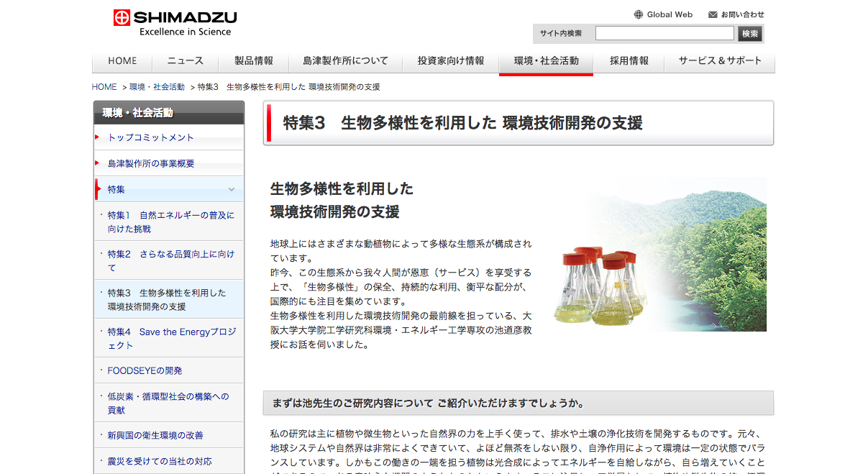868x474 pixels.
Task: Click the Global Web globe icon
Action: [638, 14]
